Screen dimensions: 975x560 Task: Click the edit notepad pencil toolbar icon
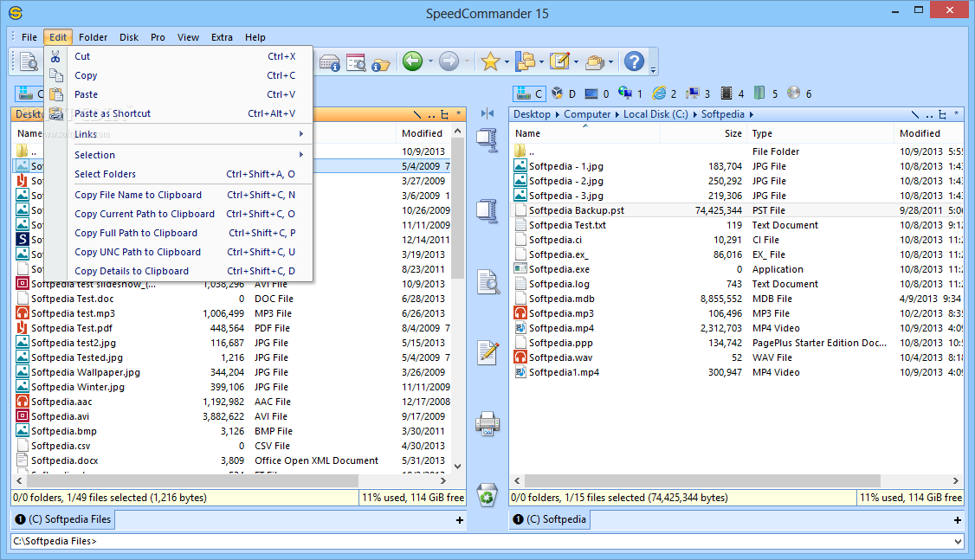point(559,61)
